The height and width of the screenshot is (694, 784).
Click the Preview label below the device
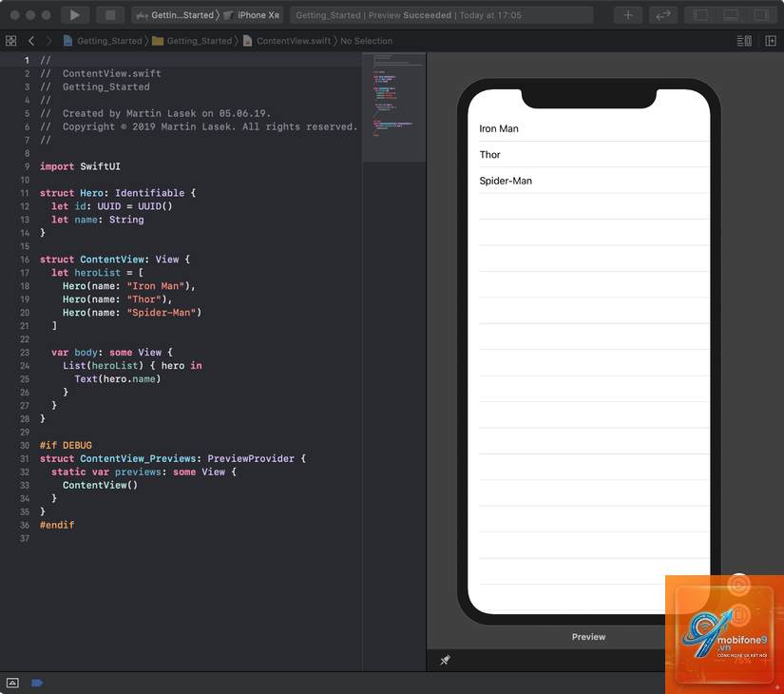[588, 637]
